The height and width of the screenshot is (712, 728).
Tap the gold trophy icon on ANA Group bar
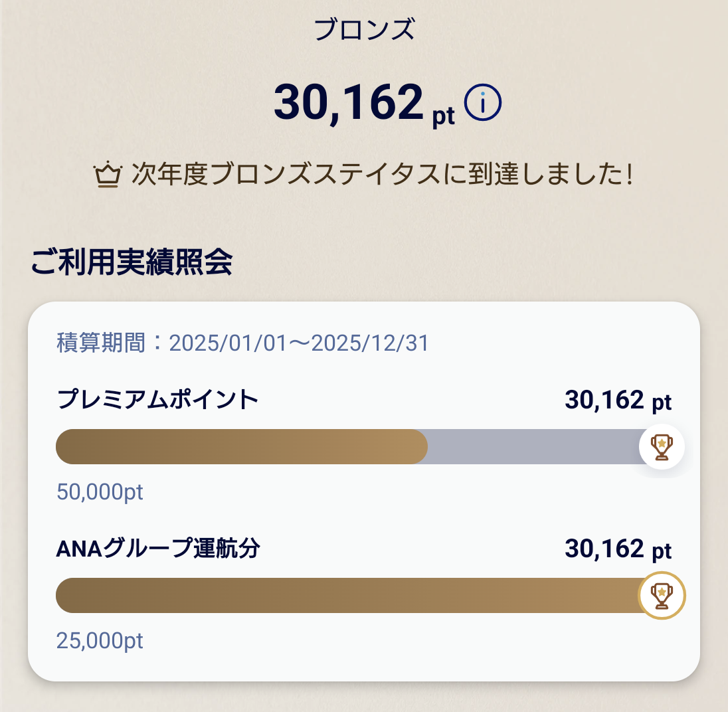662,596
